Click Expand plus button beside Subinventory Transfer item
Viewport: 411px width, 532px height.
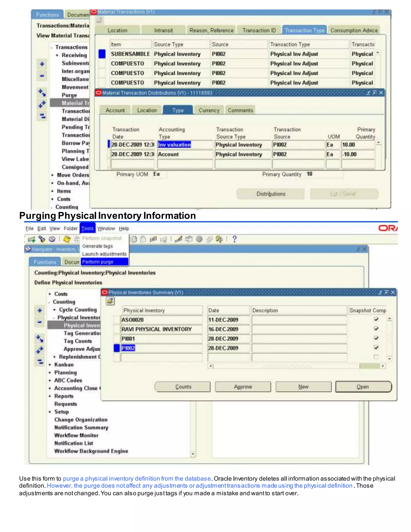pyautogui.click(x=42, y=64)
